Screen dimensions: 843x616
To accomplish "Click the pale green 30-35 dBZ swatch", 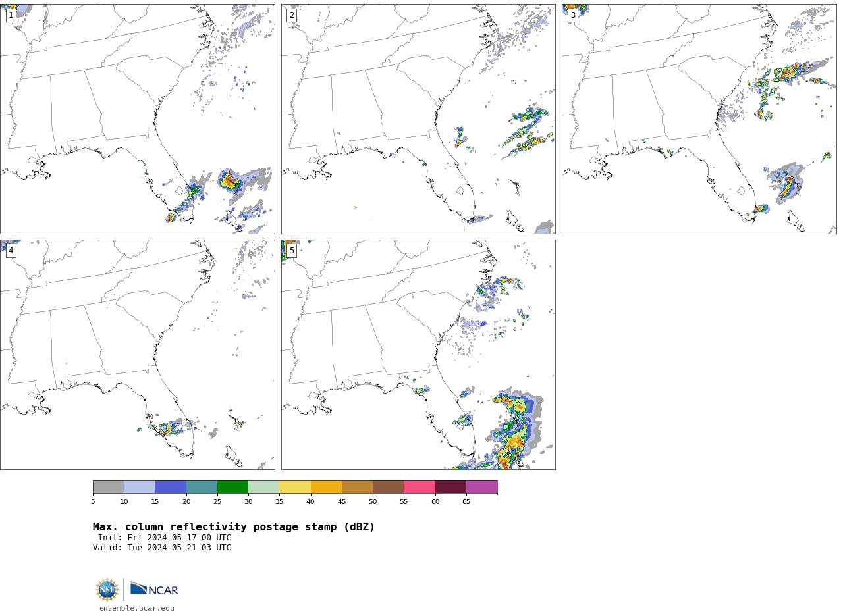I will tap(263, 487).
